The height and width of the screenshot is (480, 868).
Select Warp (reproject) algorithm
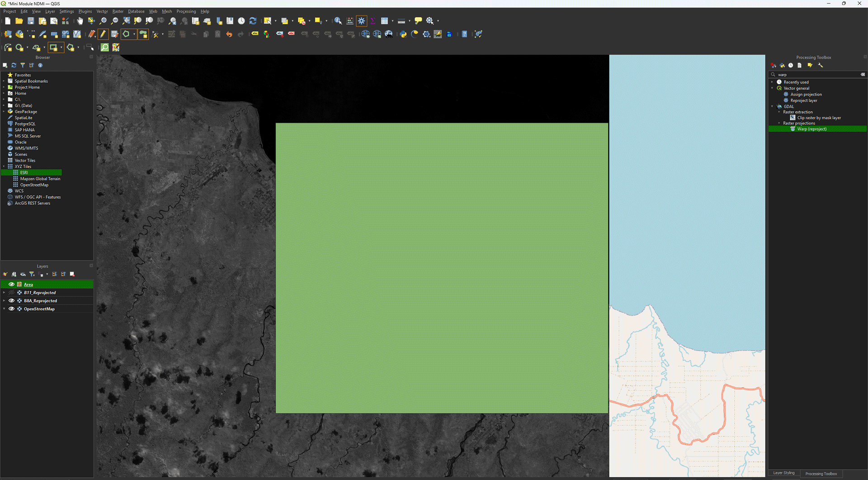tap(811, 129)
